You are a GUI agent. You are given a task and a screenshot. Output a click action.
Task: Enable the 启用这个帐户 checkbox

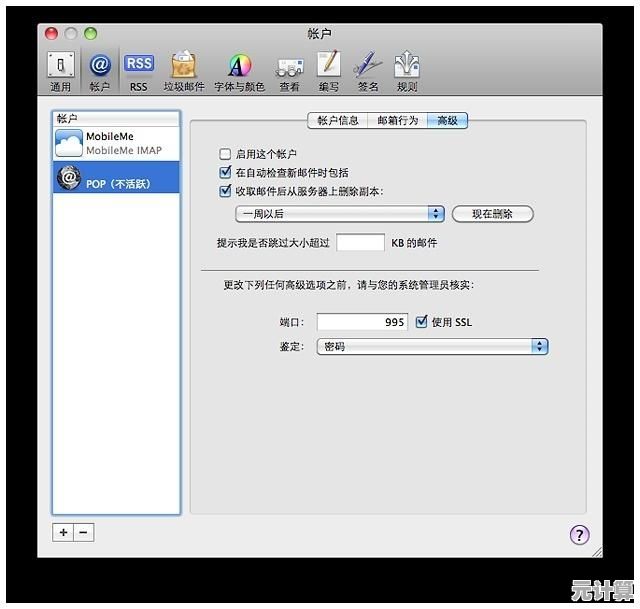click(225, 155)
